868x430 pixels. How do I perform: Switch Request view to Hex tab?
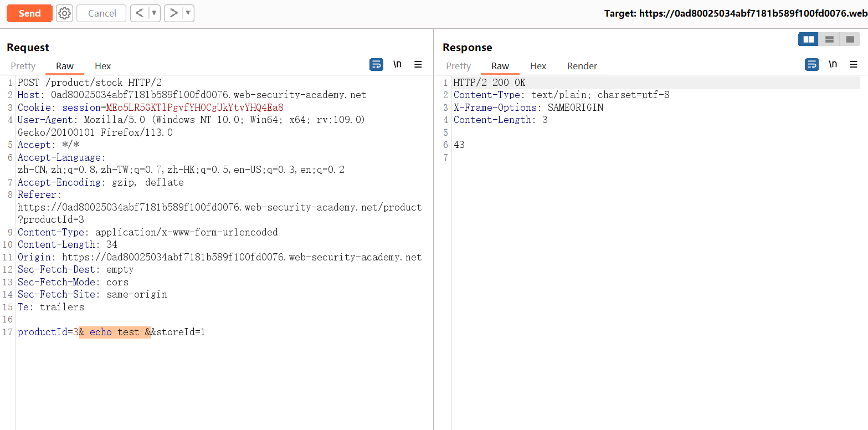[102, 66]
